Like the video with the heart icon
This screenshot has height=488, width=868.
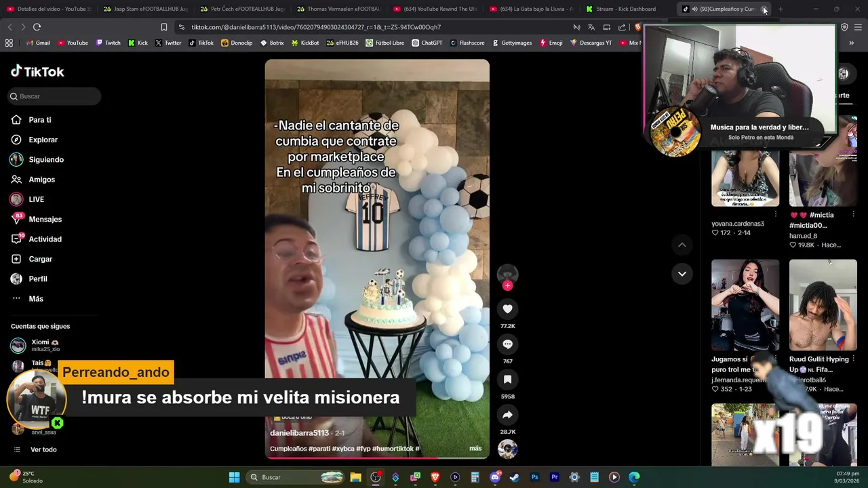tap(507, 309)
